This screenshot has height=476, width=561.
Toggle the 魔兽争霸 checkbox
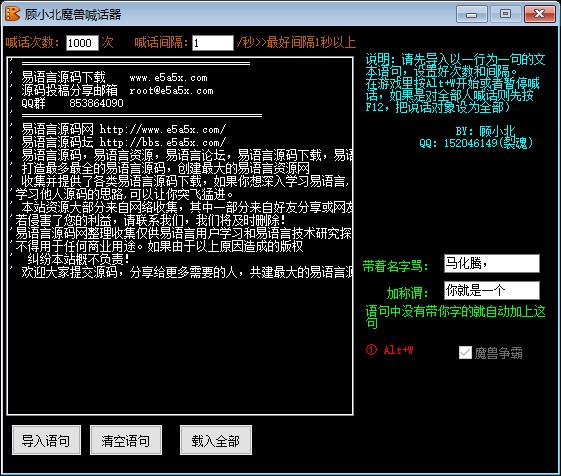click(x=465, y=353)
